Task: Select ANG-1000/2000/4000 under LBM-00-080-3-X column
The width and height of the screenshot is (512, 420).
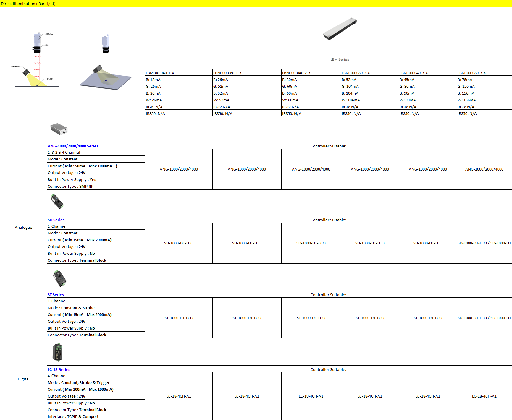Action: click(484, 169)
